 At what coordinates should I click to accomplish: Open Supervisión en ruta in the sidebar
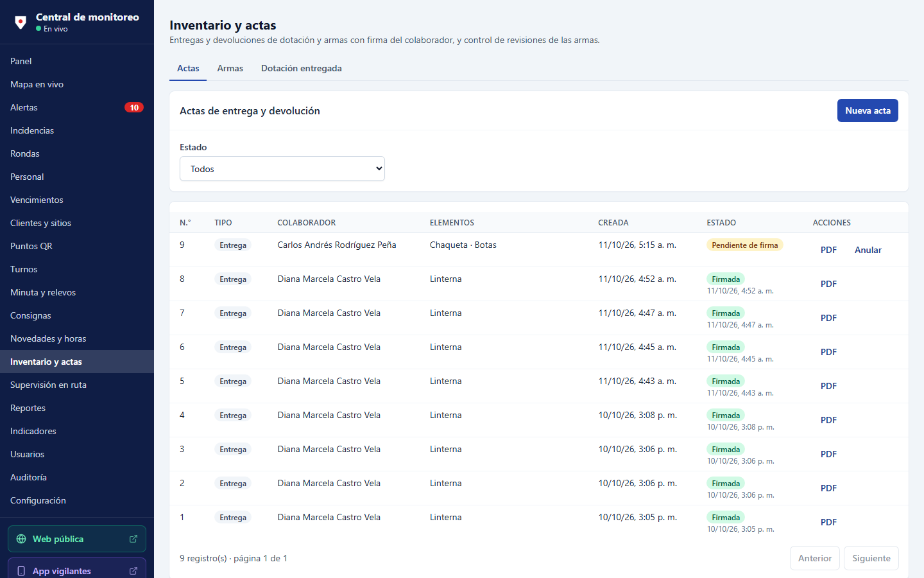pos(77,385)
